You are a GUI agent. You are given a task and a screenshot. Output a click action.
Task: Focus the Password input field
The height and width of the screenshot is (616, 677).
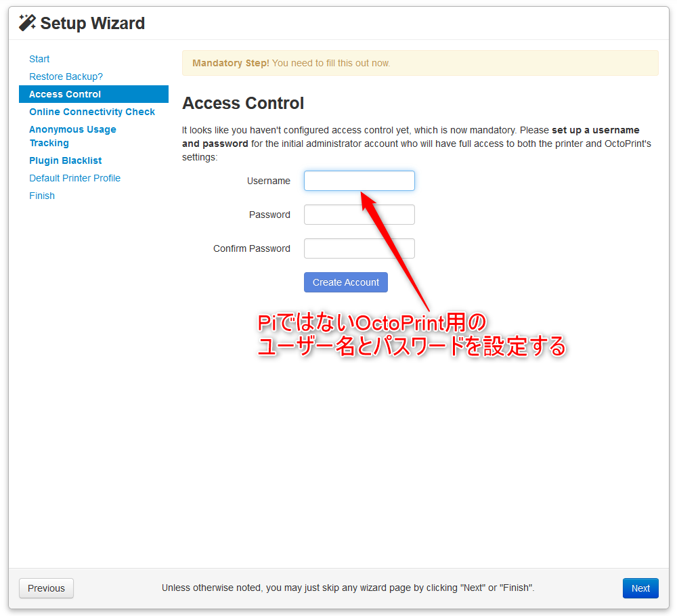tap(359, 215)
